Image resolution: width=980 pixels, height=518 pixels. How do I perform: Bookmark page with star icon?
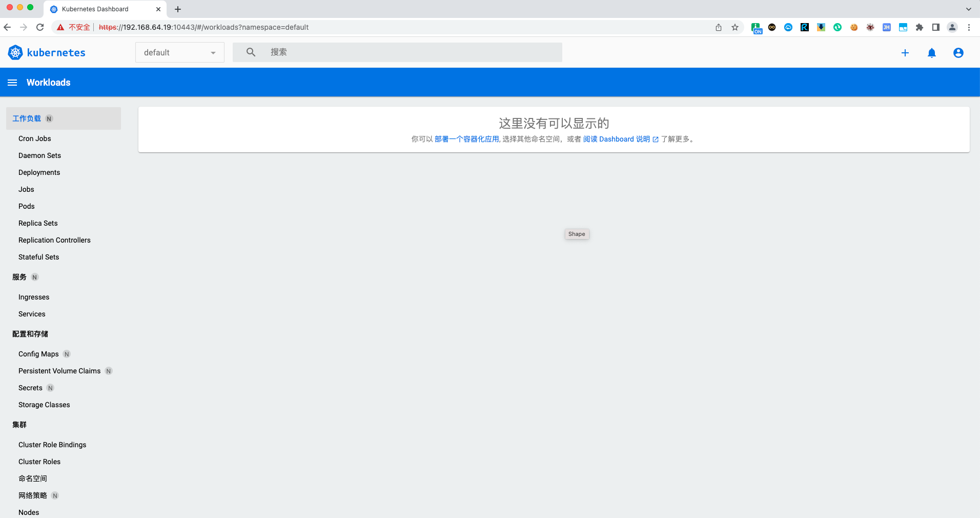point(735,27)
